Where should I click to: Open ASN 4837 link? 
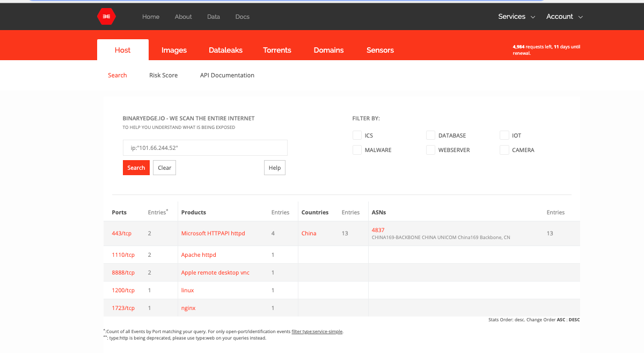coord(378,230)
